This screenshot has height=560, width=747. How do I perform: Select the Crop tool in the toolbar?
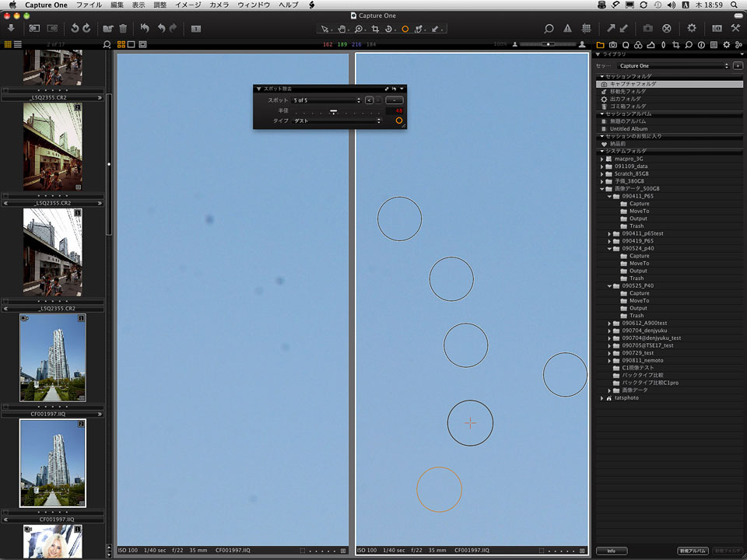376,29
